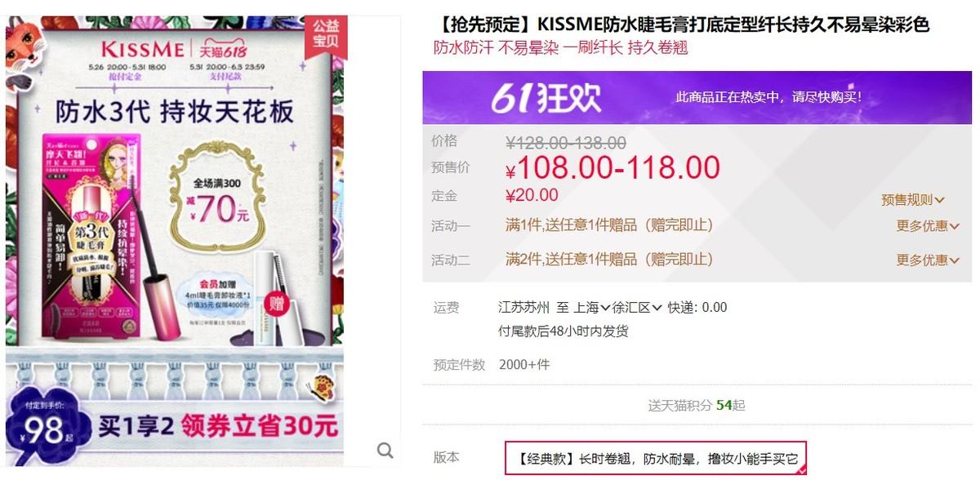
Task: Select the 经典款 version option
Action: [656, 458]
